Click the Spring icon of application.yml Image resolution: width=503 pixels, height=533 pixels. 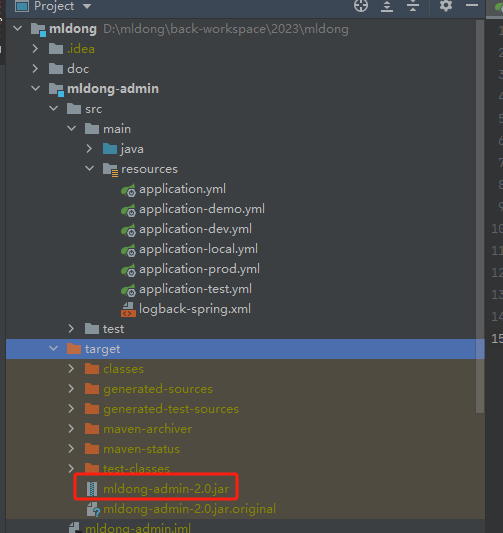tap(128, 190)
